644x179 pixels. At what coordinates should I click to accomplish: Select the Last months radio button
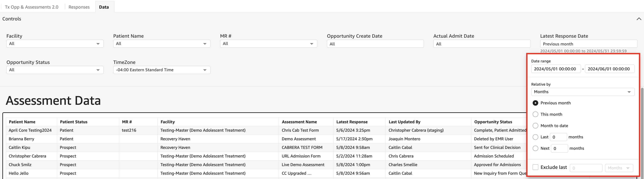[x=535, y=137]
